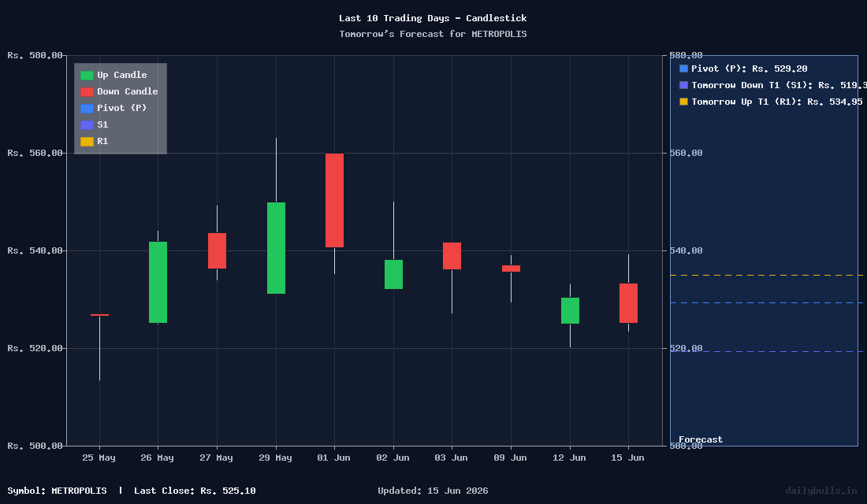The width and height of the screenshot is (867, 504).
Task: Click the 02 Jun date label
Action: point(393,458)
